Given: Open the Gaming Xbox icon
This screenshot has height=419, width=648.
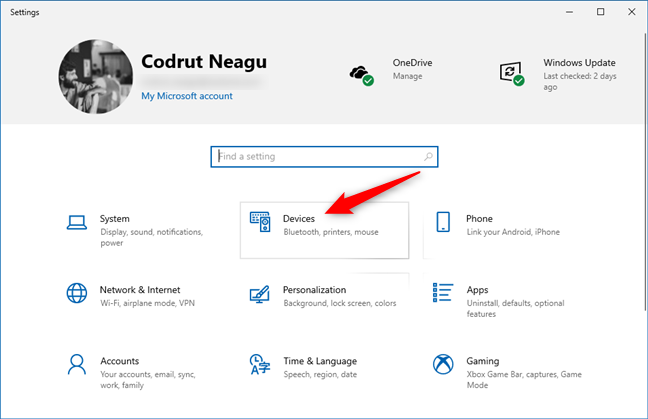Looking at the screenshot, I should pos(443,364).
